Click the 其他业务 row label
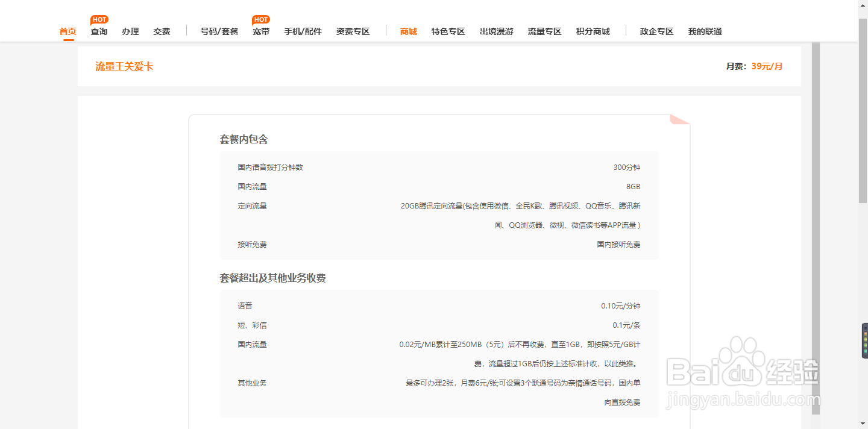The image size is (868, 429). pos(252,383)
